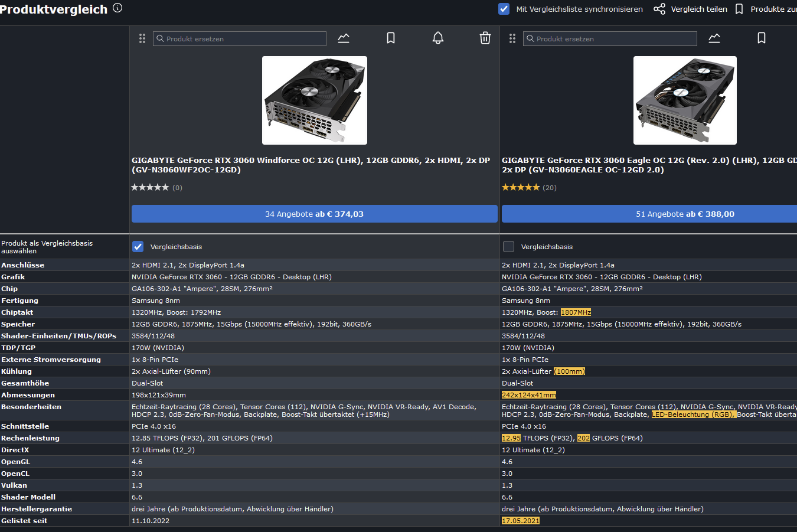Open GIGABYTE RTX 3060 Eagle OC title link

coord(649,165)
